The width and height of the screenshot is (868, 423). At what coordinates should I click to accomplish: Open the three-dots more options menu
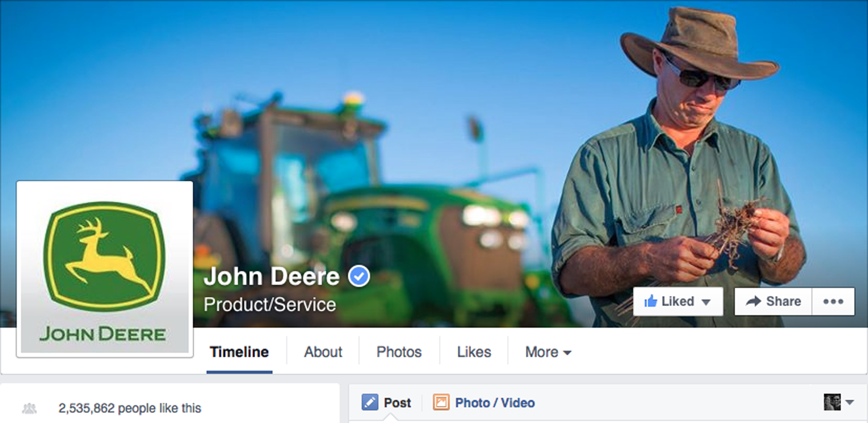tap(833, 301)
